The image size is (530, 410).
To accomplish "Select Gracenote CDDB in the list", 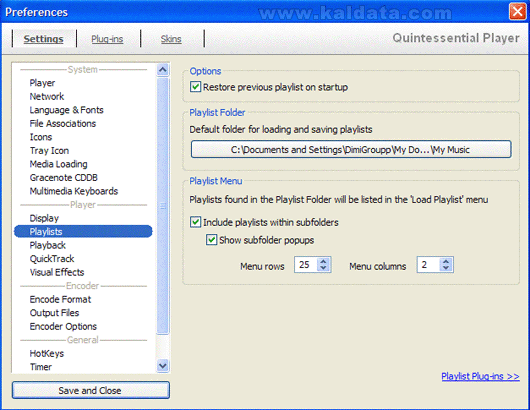I will coord(64,177).
